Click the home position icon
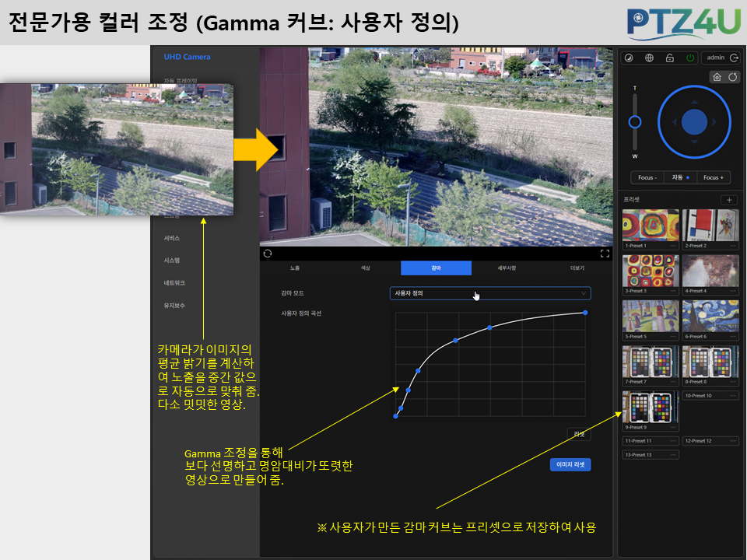747x560 pixels. coord(717,77)
